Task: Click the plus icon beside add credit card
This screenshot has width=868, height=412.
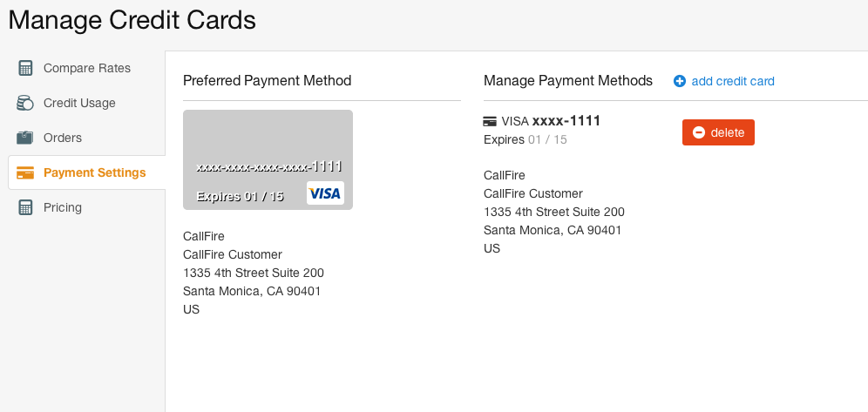Action: 679,81
